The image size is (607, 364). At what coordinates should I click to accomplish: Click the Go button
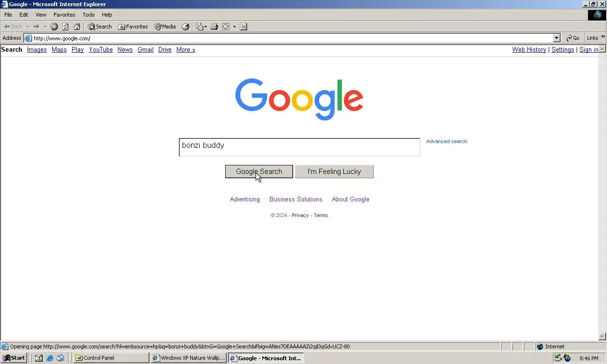(573, 38)
